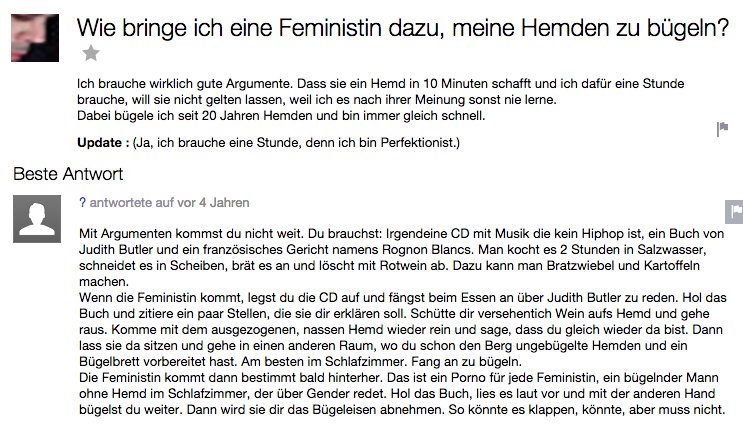Click the bold "Update :" label

(103, 143)
